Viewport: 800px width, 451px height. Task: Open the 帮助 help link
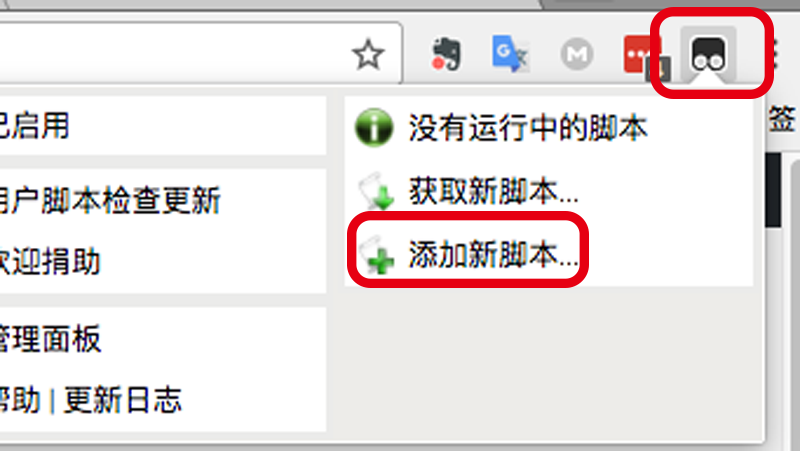click(x=19, y=399)
